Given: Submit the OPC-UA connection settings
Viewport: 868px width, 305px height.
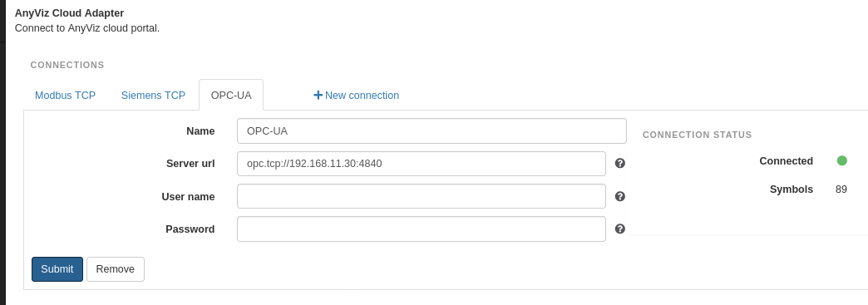Looking at the screenshot, I should point(57,269).
